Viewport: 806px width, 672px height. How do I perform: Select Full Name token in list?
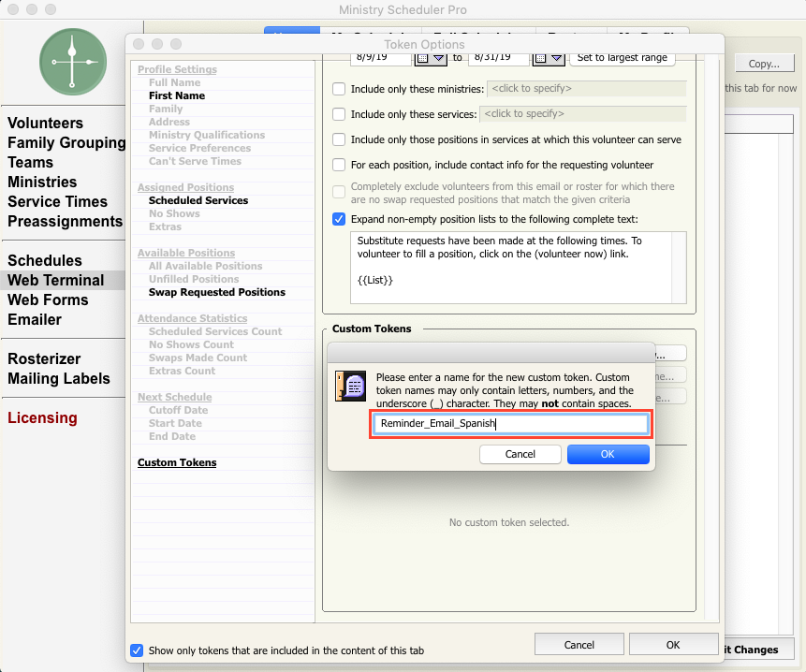click(175, 82)
